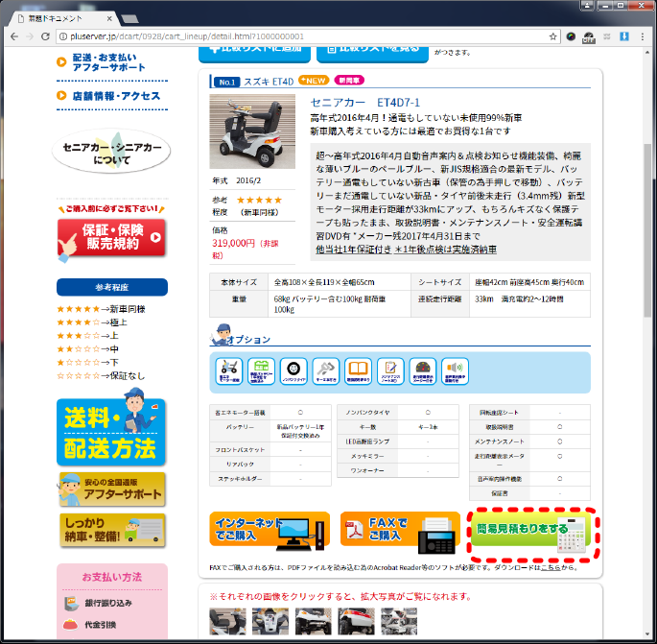This screenshot has width=657, height=644.
Task: Enlarge the first gallery thumbnail of seat
Action: (x=228, y=621)
